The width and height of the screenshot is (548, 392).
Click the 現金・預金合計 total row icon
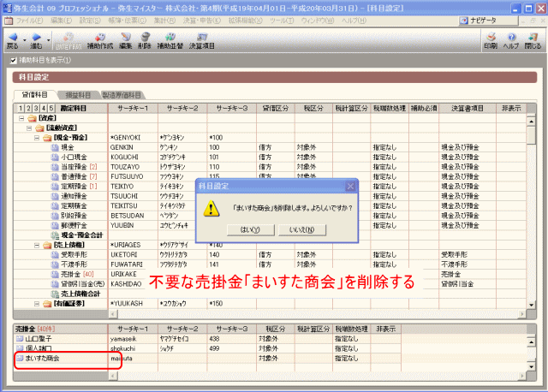point(55,235)
